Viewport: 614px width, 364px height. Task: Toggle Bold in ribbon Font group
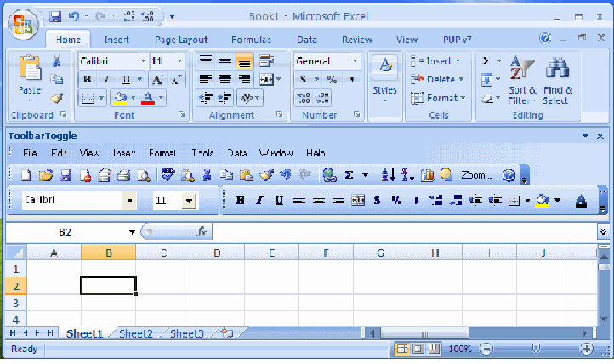tap(88, 79)
